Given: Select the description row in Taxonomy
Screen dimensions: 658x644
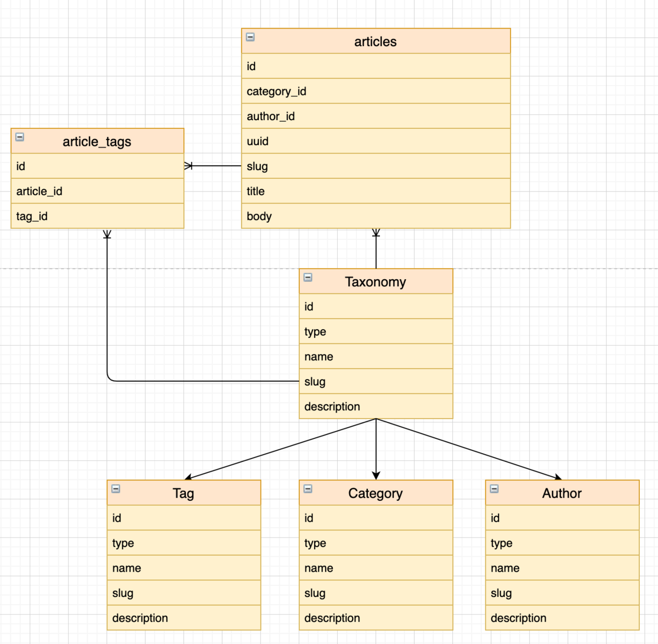Looking at the screenshot, I should point(376,406).
